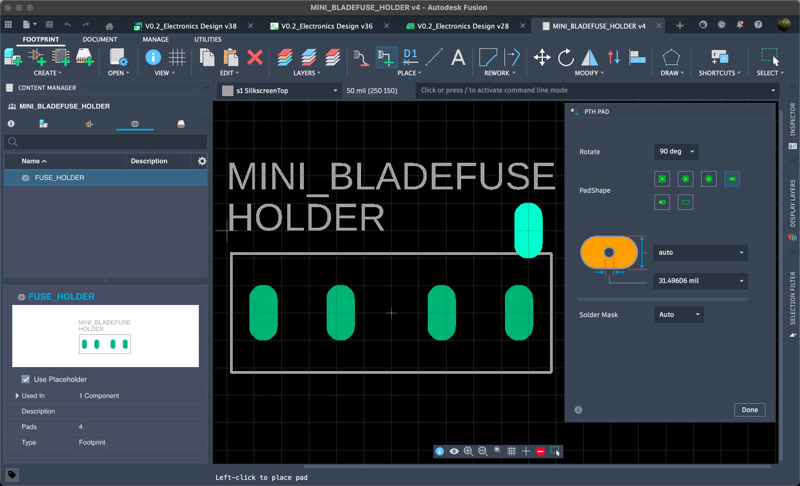Click the Done button in PTH PAD panel
This screenshot has width=800, height=486.
point(749,410)
